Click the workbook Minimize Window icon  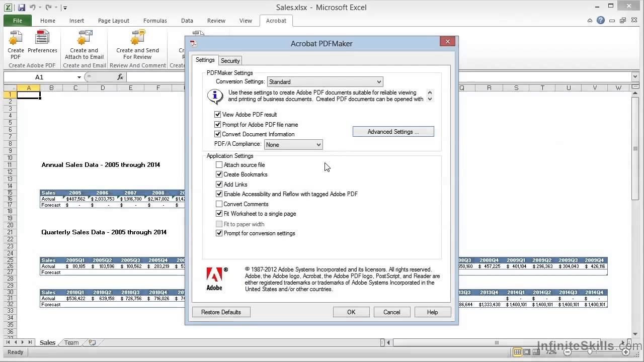pyautogui.click(x=612, y=21)
